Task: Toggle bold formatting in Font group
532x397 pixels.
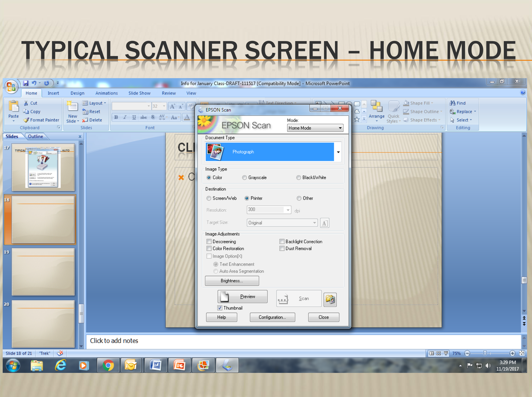Action: pyautogui.click(x=116, y=117)
